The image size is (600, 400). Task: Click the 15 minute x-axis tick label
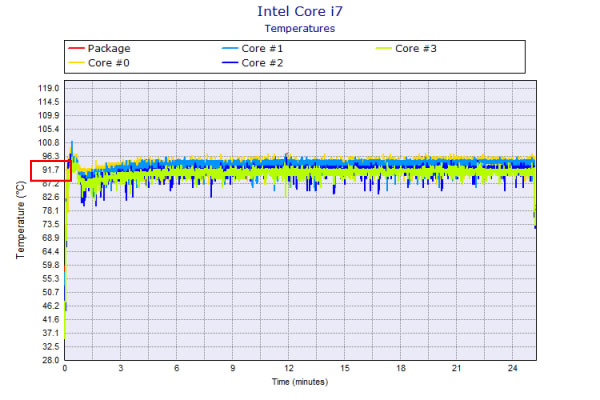coord(345,368)
